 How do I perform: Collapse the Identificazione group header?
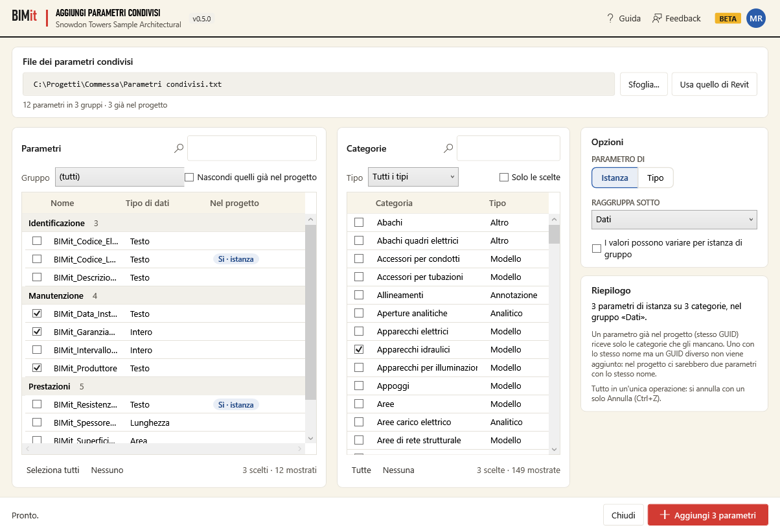pyautogui.click(x=163, y=223)
